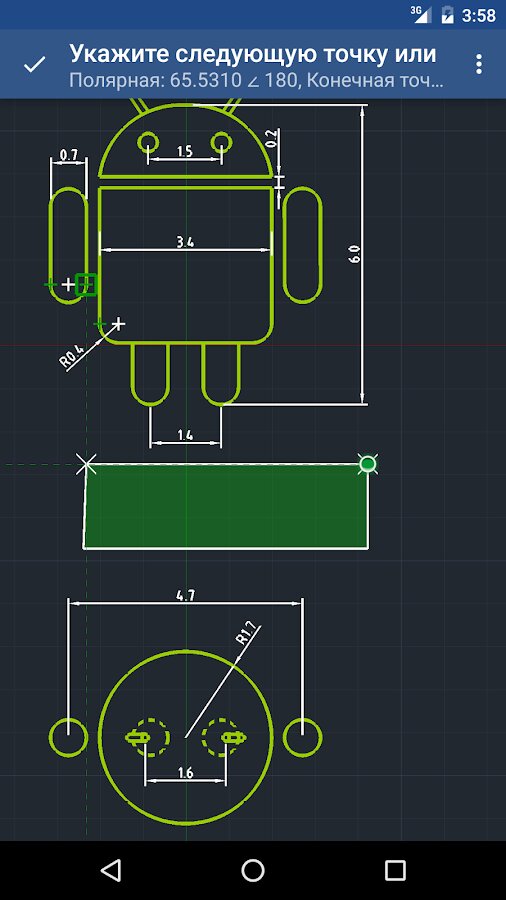The image size is (506, 900).
Task: Select the 3.4 body width dimension text
Action: coord(185,242)
